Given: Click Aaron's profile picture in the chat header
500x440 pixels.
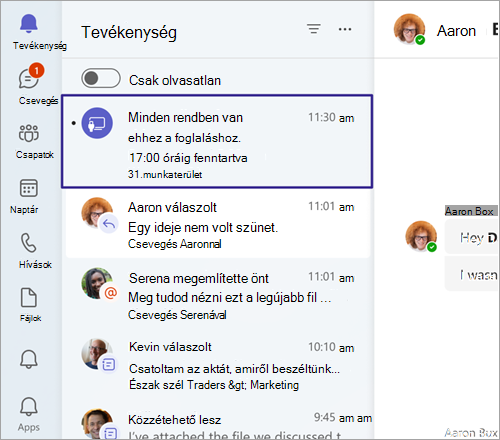Looking at the screenshot, I should click(x=409, y=29).
